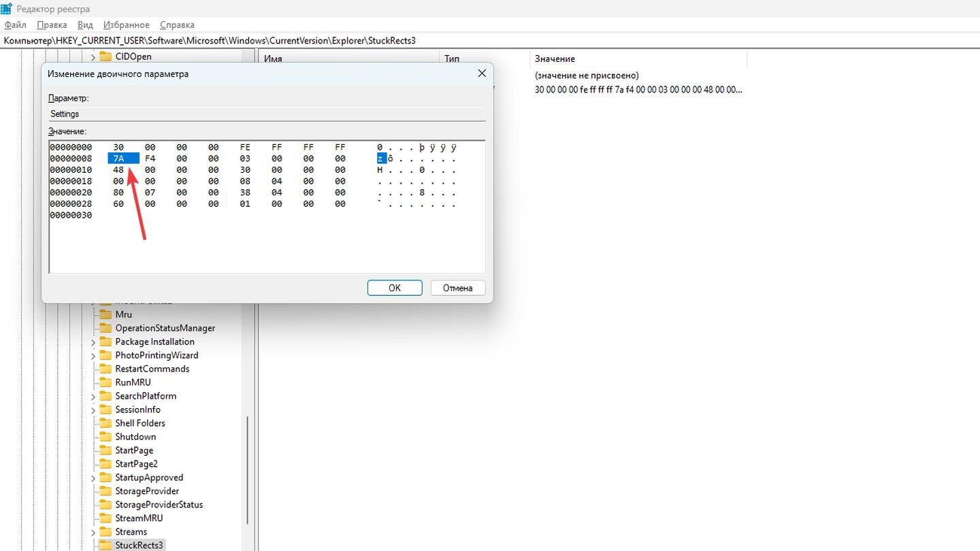Viewport: 980px width, 551px height.
Task: Expand the CIDOpen key
Action: [93, 56]
